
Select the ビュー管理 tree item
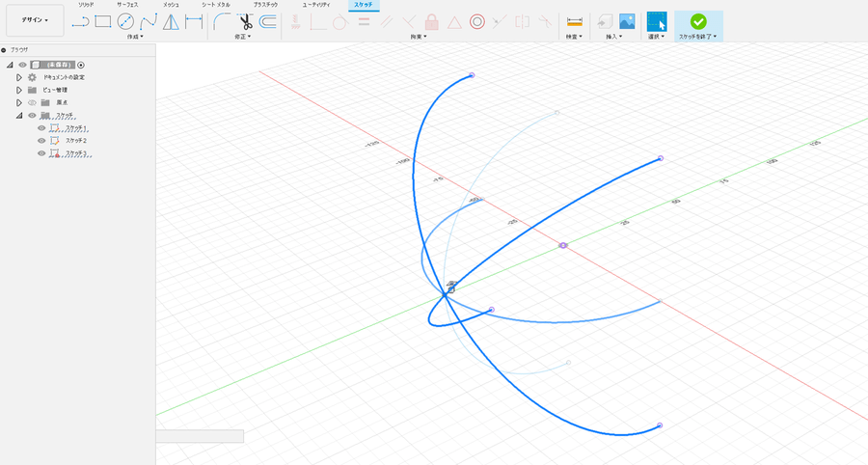[x=55, y=90]
